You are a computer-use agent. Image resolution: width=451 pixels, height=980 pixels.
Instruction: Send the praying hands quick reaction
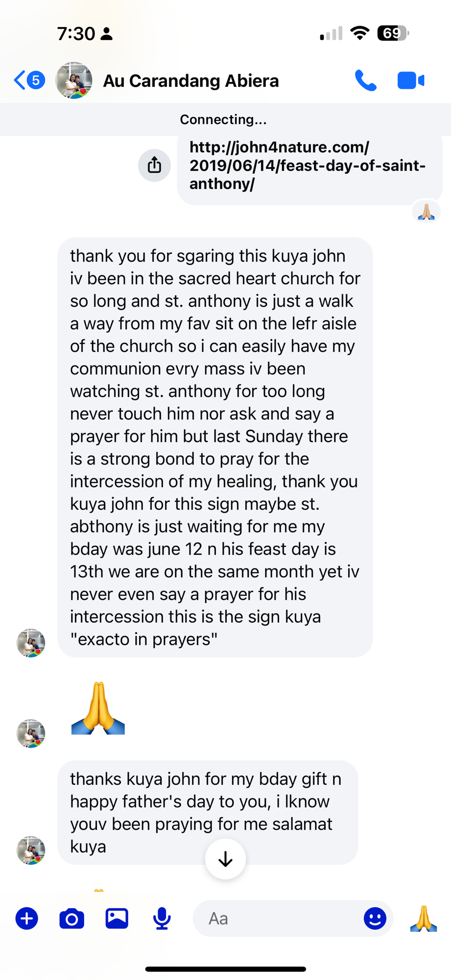tap(424, 918)
